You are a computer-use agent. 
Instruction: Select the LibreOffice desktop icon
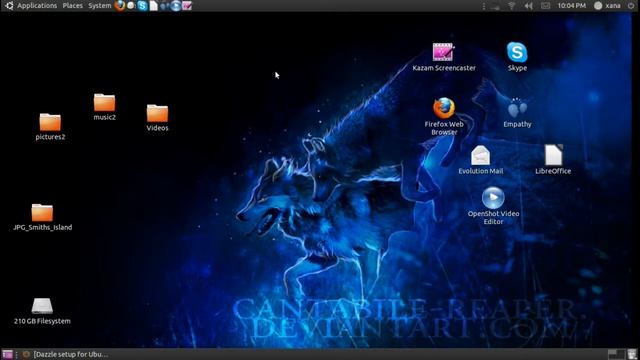point(553,160)
